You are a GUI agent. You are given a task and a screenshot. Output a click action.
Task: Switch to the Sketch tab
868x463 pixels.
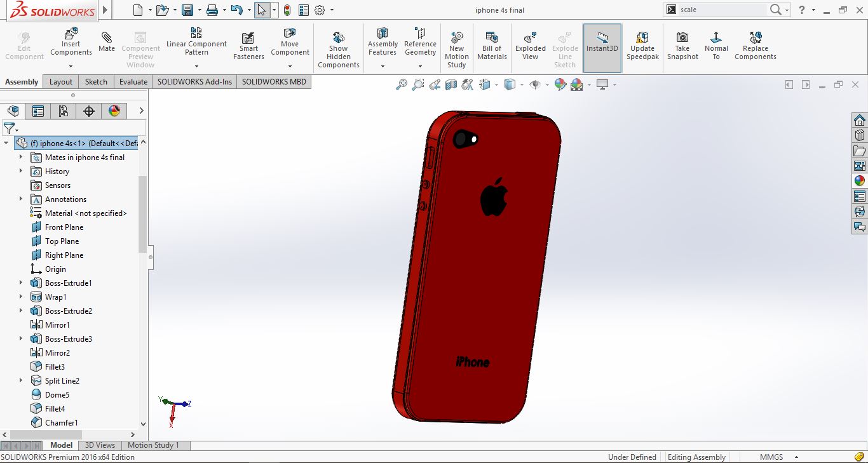96,81
